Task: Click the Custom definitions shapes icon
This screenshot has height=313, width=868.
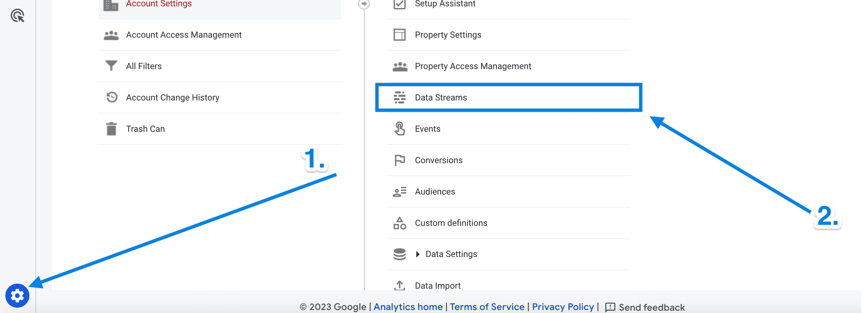Action: [x=400, y=223]
